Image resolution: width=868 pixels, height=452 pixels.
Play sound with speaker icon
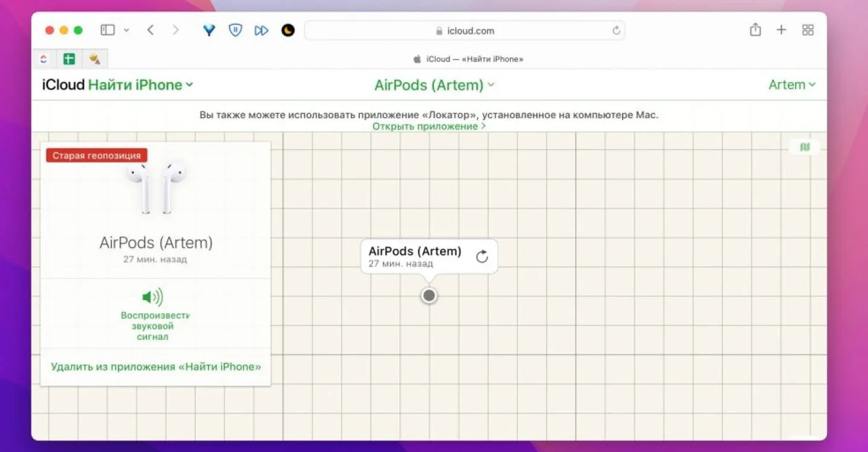153,297
